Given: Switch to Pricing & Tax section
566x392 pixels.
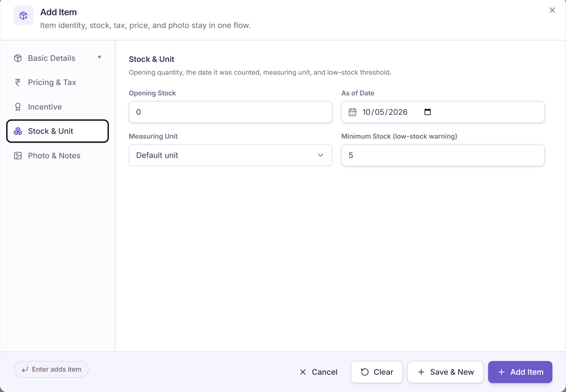Looking at the screenshot, I should [x=57, y=82].
